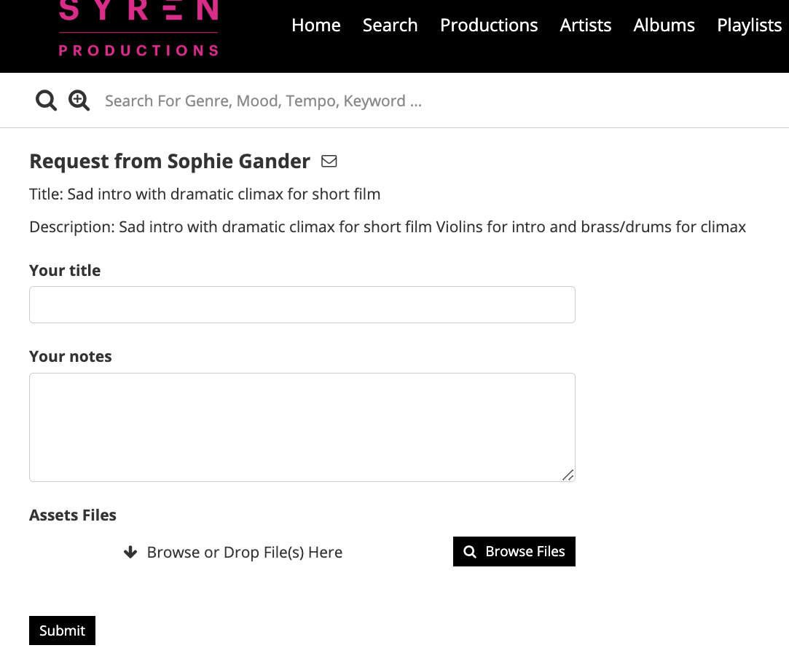Focus the Your title input field

tap(302, 304)
